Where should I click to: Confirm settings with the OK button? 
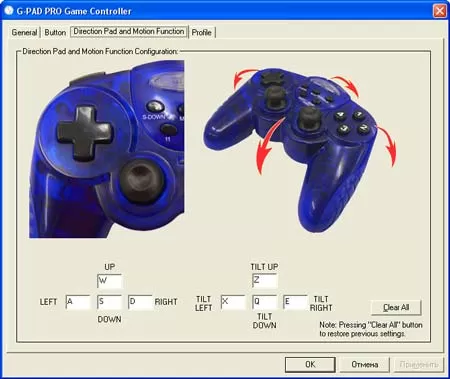tap(310, 364)
